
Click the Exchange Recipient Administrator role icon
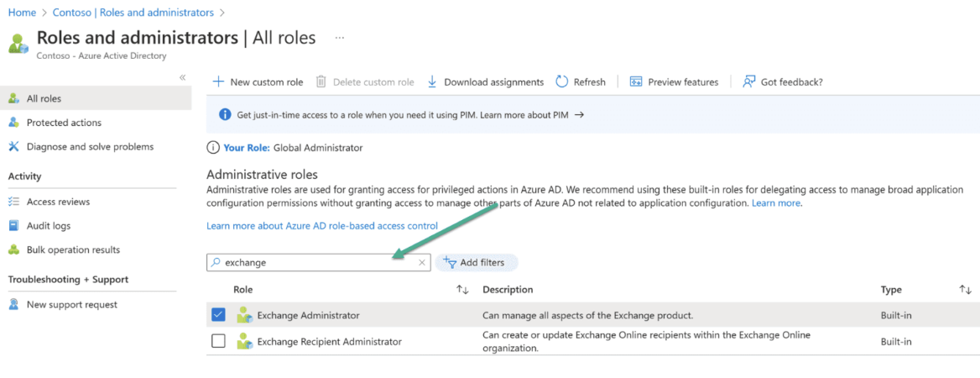coord(244,342)
